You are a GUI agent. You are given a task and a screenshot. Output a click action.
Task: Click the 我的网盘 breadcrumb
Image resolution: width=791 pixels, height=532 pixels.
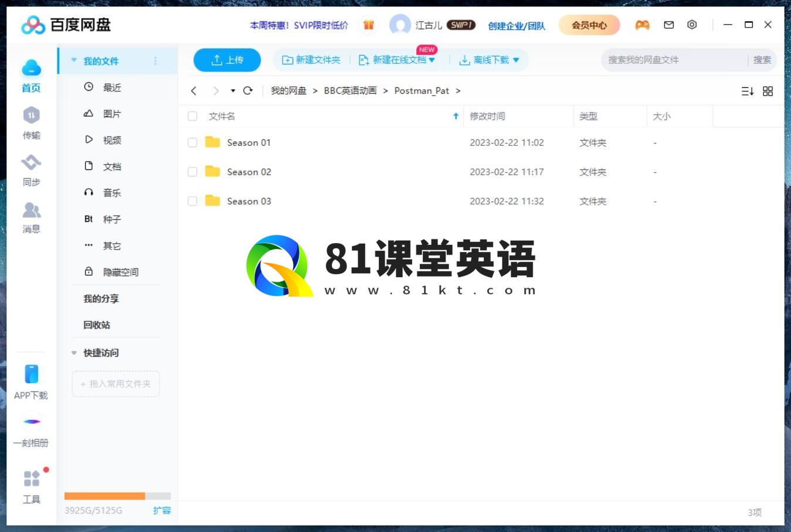(288, 91)
